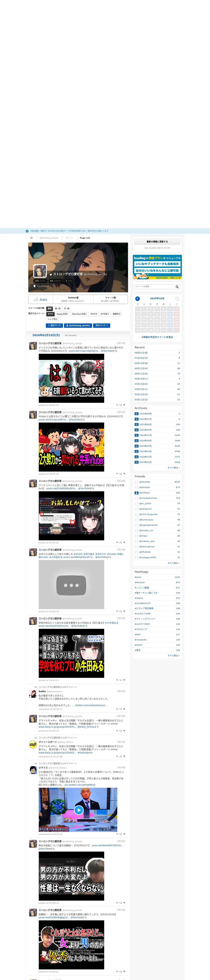Click the avatar icon beside @YouTube friend
The width and height of the screenshot is (210, 980).
[x=136, y=482]
